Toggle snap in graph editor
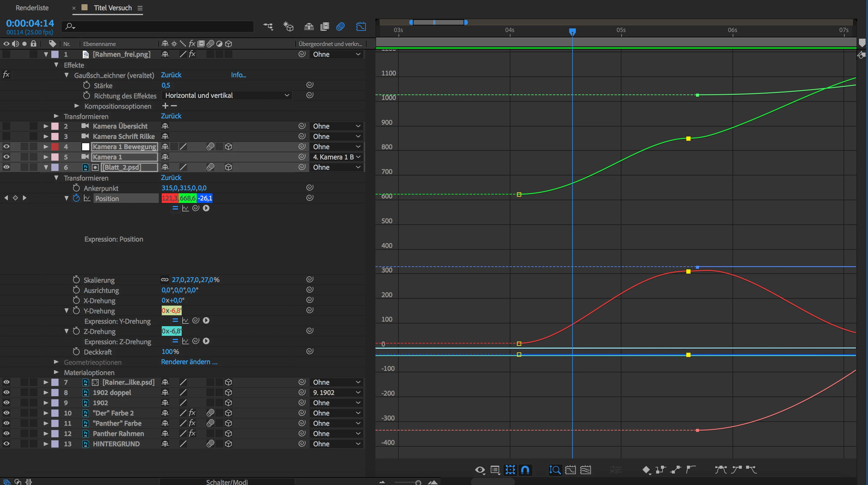Image resolution: width=868 pixels, height=485 pixels. pyautogui.click(x=525, y=470)
